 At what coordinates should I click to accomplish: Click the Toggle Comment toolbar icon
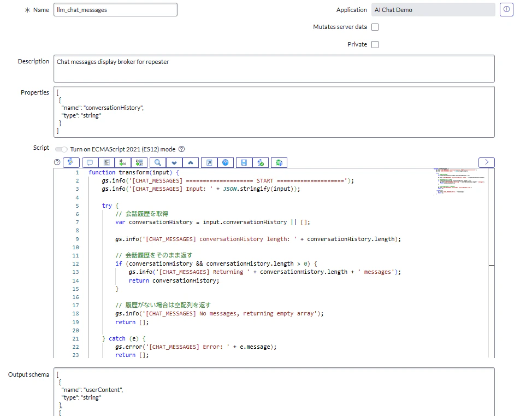(90, 163)
